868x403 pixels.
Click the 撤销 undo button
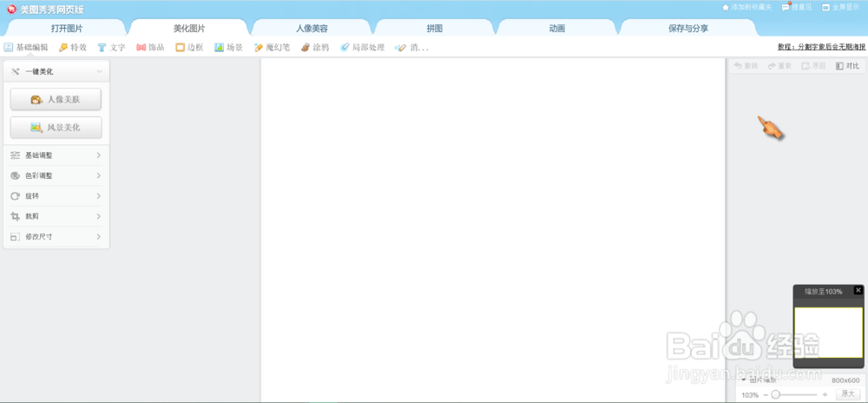click(x=746, y=66)
